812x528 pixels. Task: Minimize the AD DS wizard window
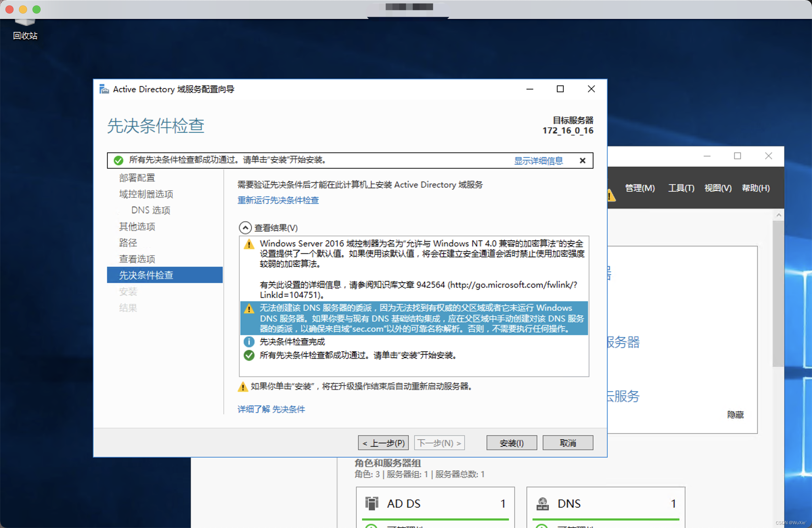(529, 89)
